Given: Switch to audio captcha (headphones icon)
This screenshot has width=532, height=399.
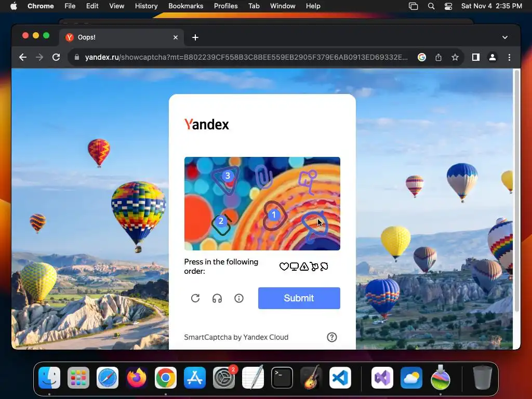Looking at the screenshot, I should tap(217, 298).
